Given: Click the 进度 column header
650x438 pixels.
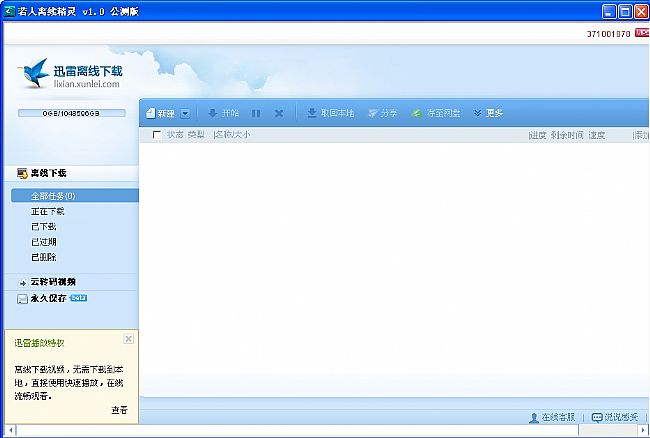Looking at the screenshot, I should pyautogui.click(x=538, y=135).
